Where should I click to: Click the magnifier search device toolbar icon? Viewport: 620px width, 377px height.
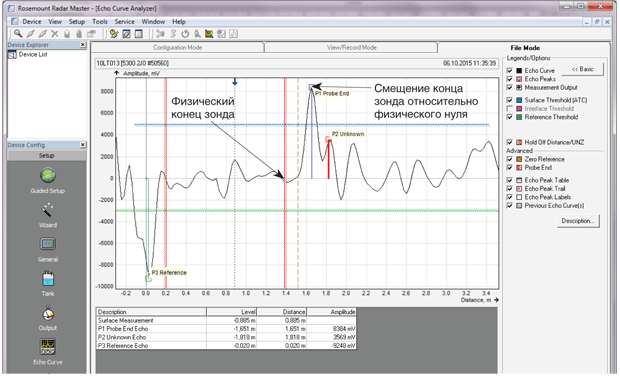point(18,34)
